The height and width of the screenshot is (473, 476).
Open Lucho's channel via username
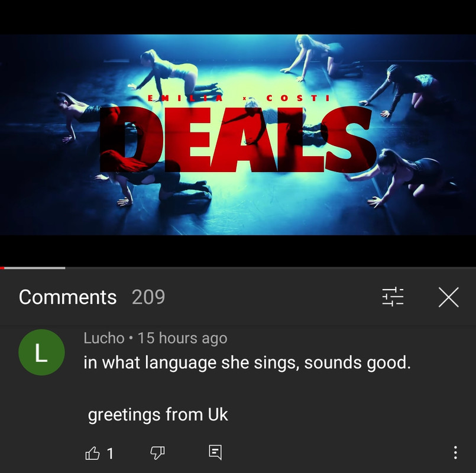(104, 338)
